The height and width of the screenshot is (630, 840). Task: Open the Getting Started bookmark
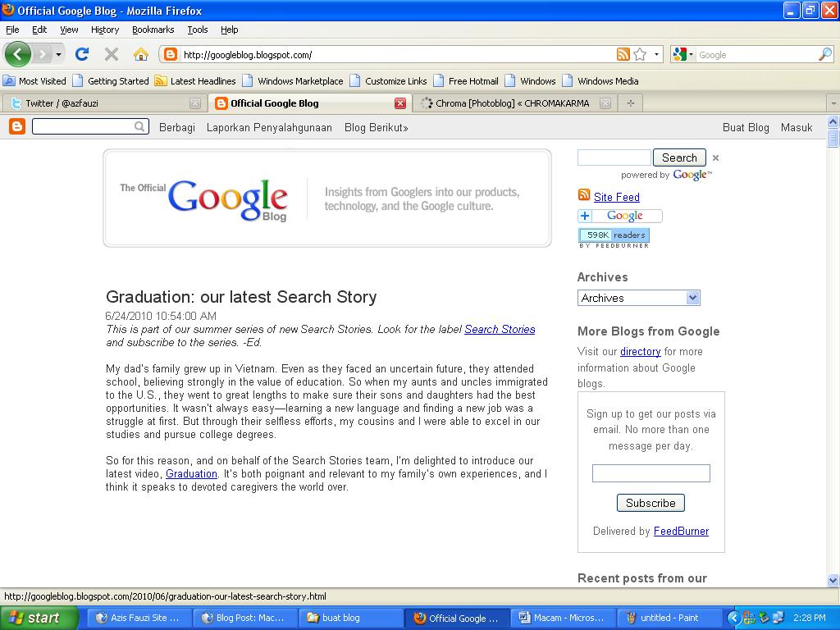(111, 81)
